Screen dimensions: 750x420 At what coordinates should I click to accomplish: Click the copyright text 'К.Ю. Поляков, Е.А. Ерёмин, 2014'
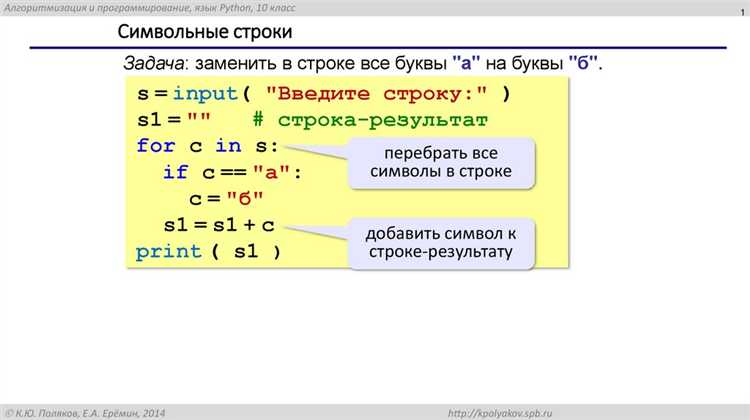coord(86,413)
